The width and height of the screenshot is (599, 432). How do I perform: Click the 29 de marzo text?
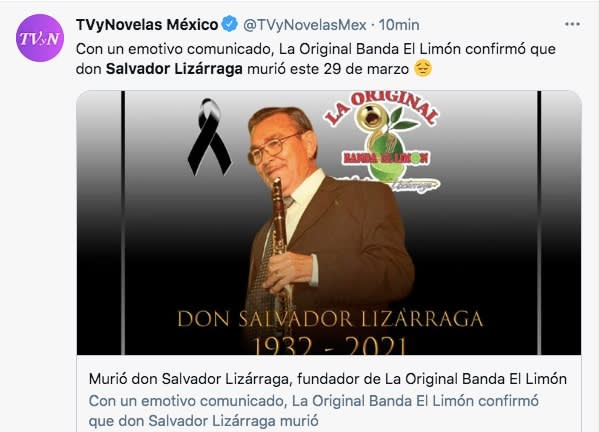[x=366, y=69]
